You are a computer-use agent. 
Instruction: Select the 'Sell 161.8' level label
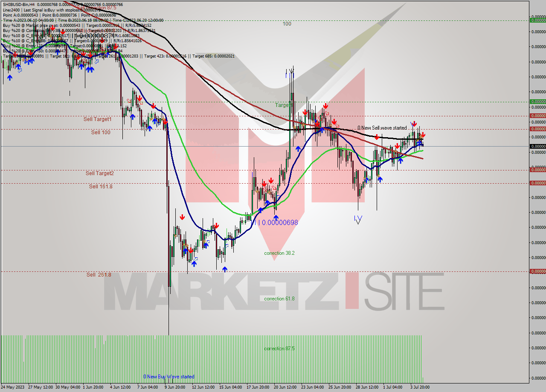point(101,187)
